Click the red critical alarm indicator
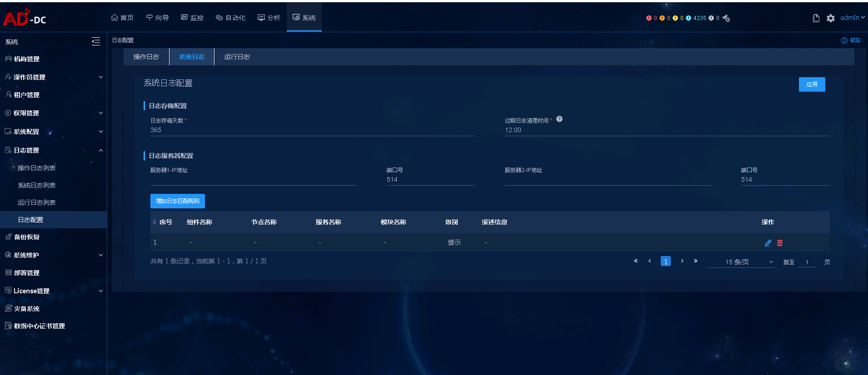 [649, 18]
